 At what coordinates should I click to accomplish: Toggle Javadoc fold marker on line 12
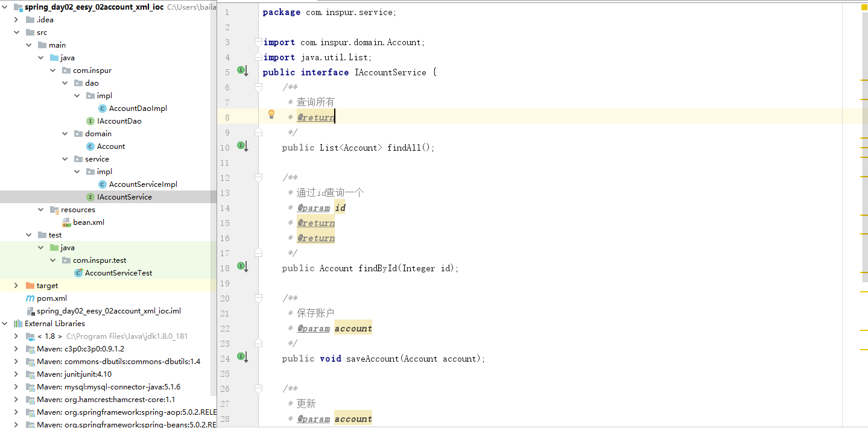point(259,177)
